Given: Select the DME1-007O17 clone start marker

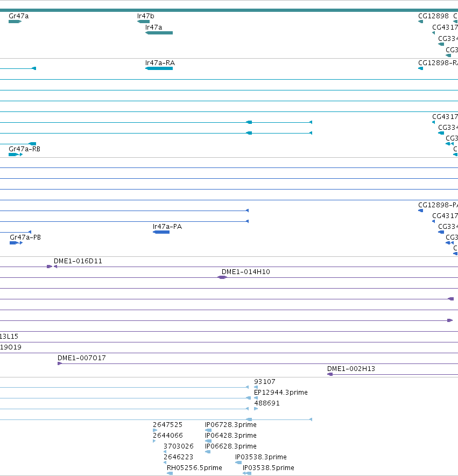Looking at the screenshot, I should pos(60,363).
